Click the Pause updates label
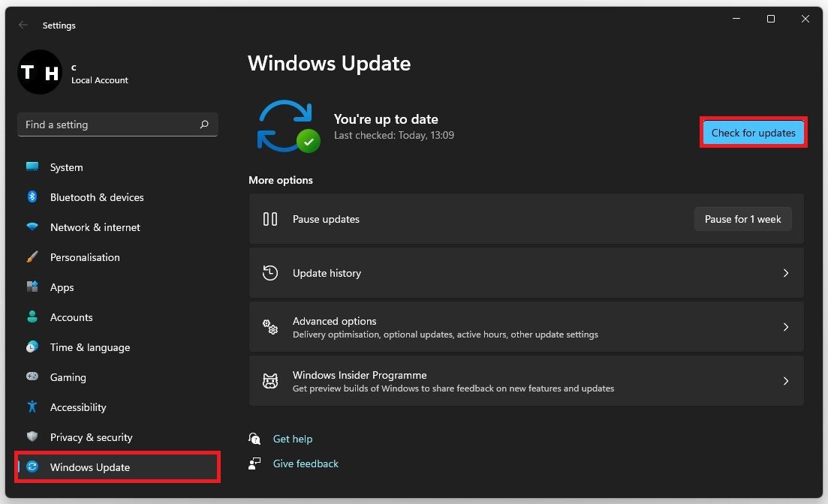828x504 pixels. point(326,219)
